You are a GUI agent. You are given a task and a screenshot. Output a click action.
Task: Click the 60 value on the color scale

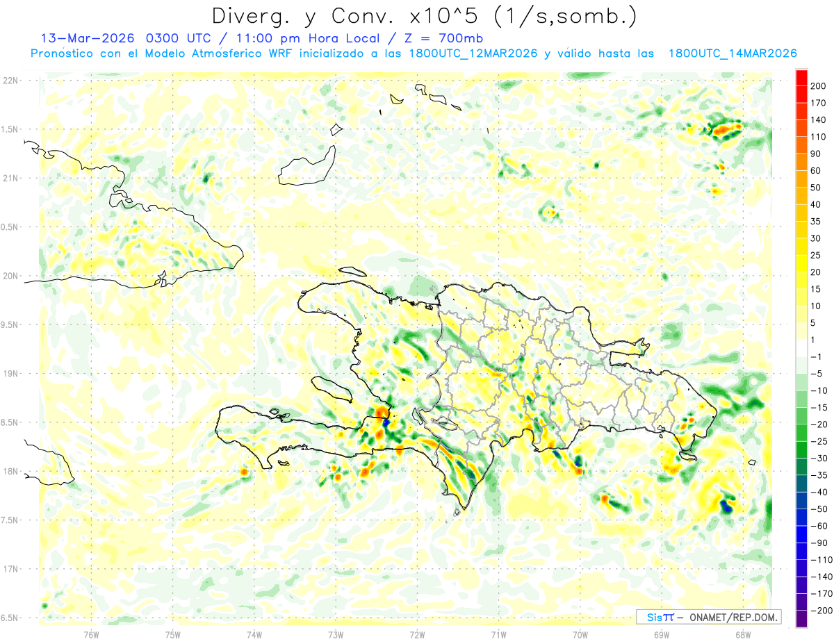pos(816,171)
